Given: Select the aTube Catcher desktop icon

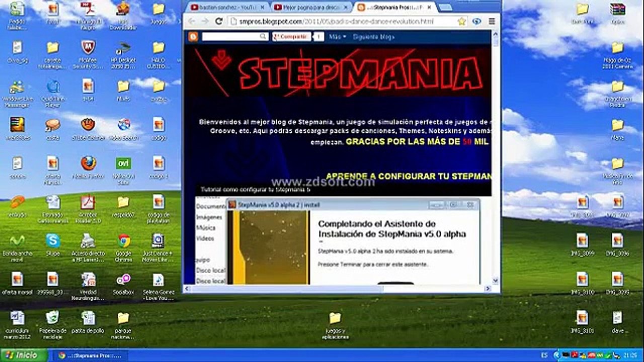Looking at the screenshot, I should tap(88, 129).
